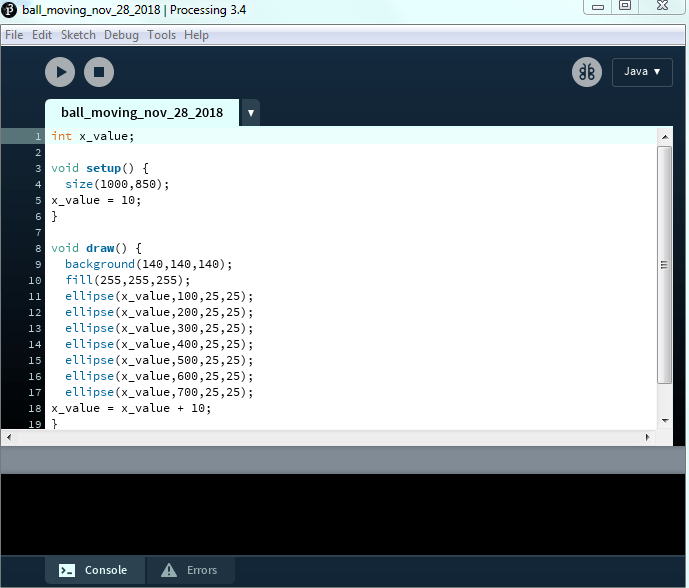Open the Debug menu
The image size is (689, 588).
tap(122, 35)
